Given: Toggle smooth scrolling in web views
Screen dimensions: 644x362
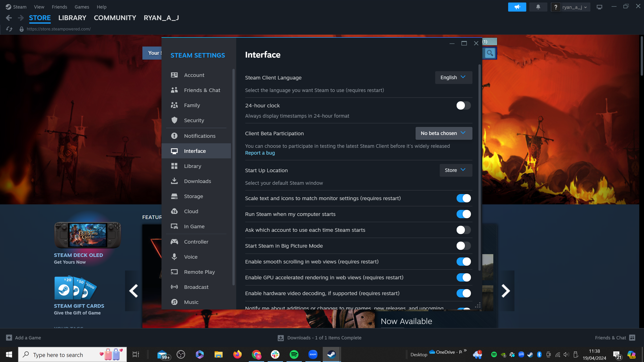Looking at the screenshot, I should click(x=463, y=261).
